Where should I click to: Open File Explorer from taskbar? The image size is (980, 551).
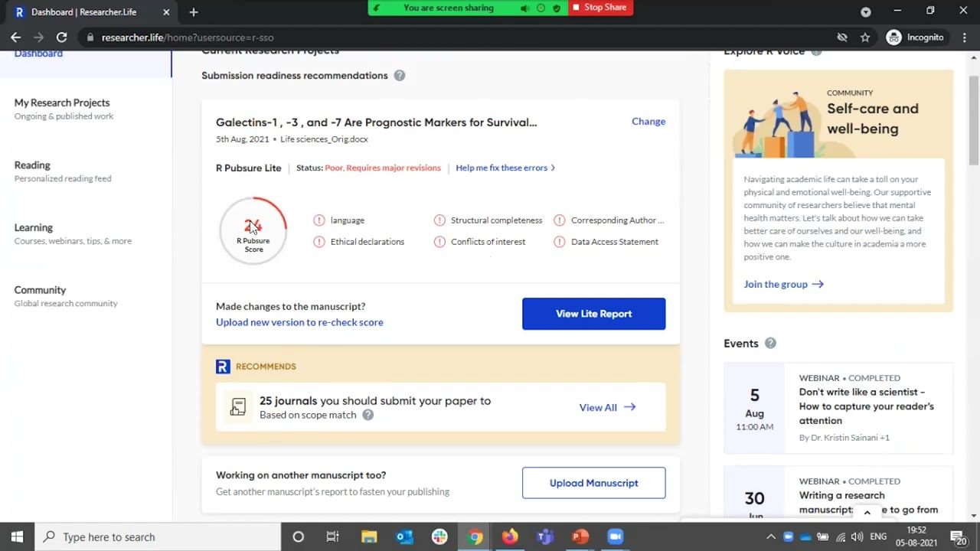369,536
